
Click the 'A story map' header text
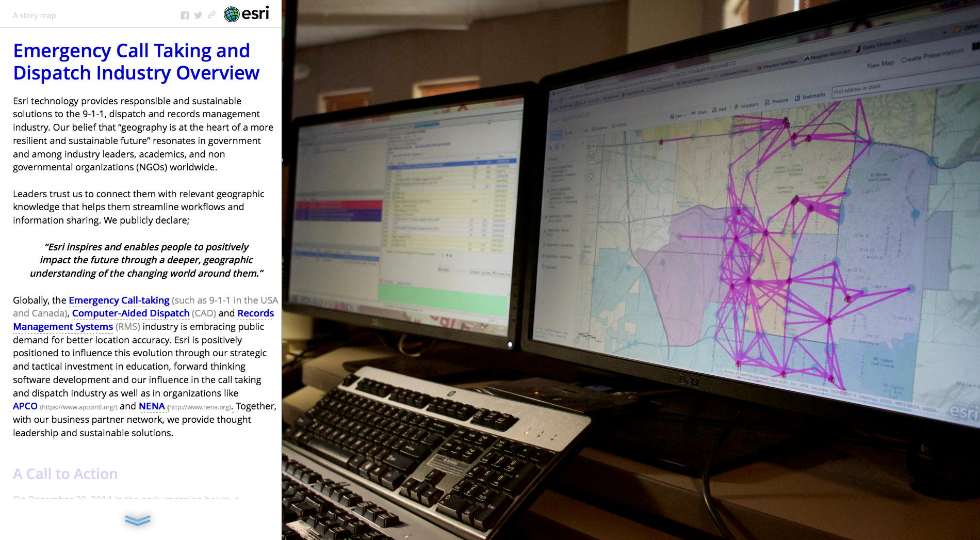(35, 15)
